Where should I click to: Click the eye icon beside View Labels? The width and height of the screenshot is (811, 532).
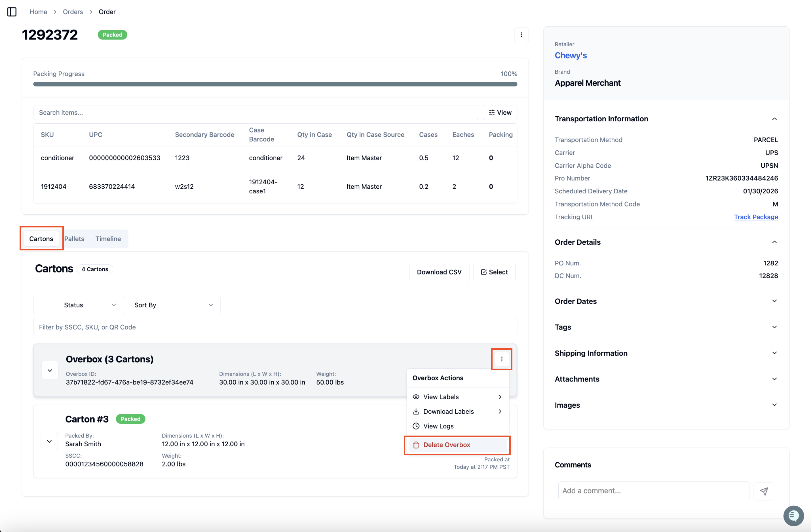(416, 397)
